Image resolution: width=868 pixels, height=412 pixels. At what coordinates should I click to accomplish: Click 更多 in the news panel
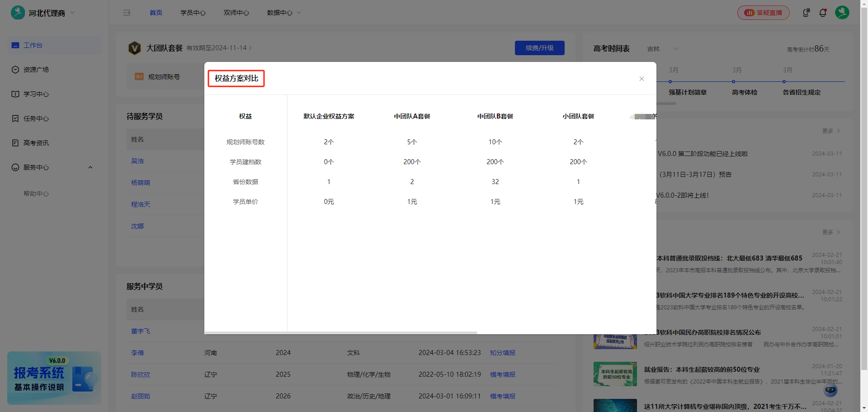(831, 232)
